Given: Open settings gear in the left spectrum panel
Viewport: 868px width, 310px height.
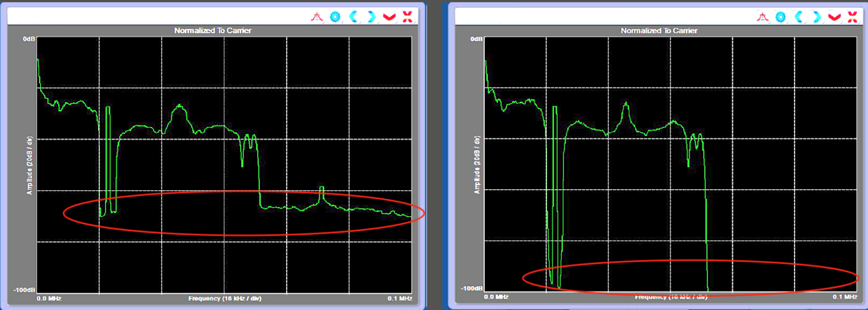Looking at the screenshot, I should (x=335, y=16).
